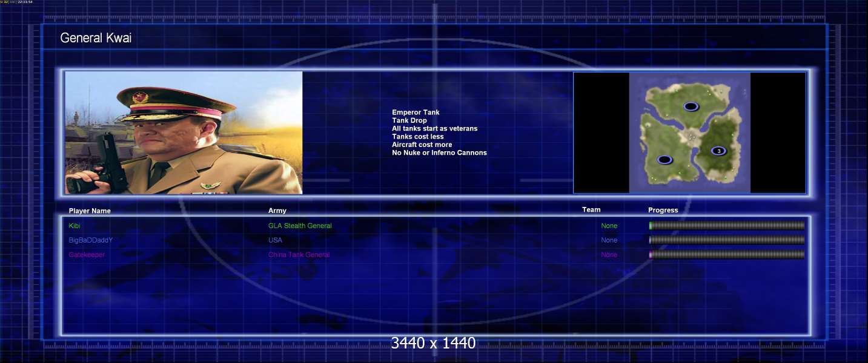Click Gatekeeper's team value None
This screenshot has height=363, width=868.
click(609, 255)
